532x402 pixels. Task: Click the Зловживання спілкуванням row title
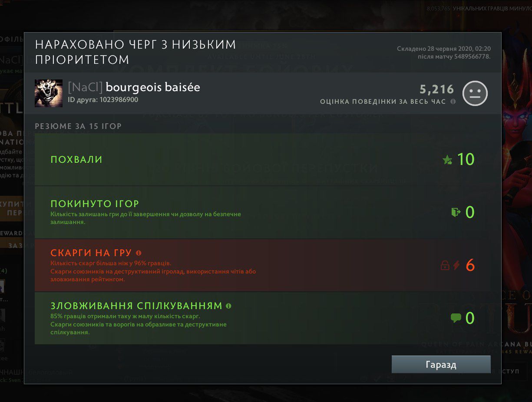(x=136, y=306)
